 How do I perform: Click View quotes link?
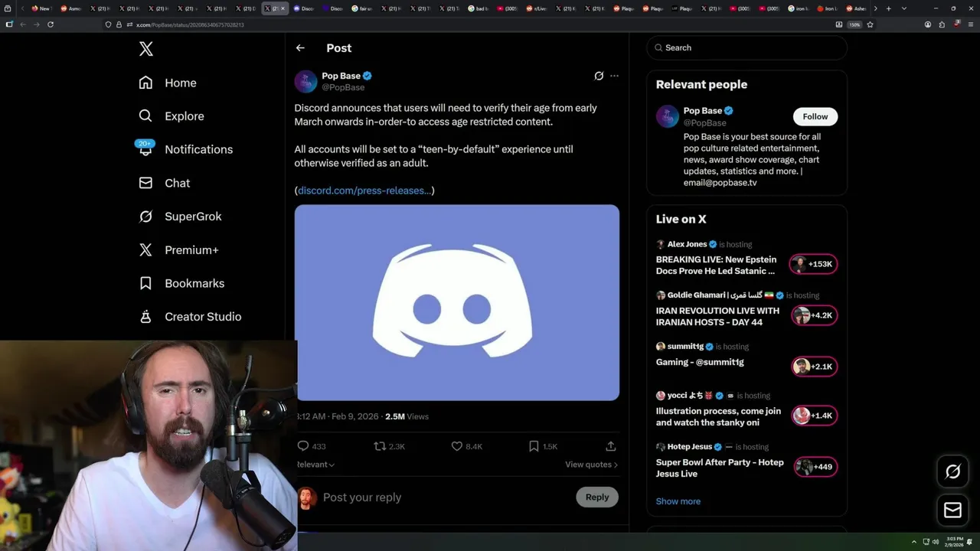pyautogui.click(x=591, y=465)
